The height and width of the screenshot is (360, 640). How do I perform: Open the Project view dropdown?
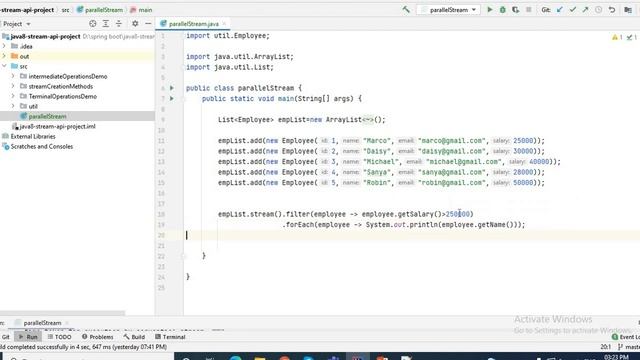point(17,24)
